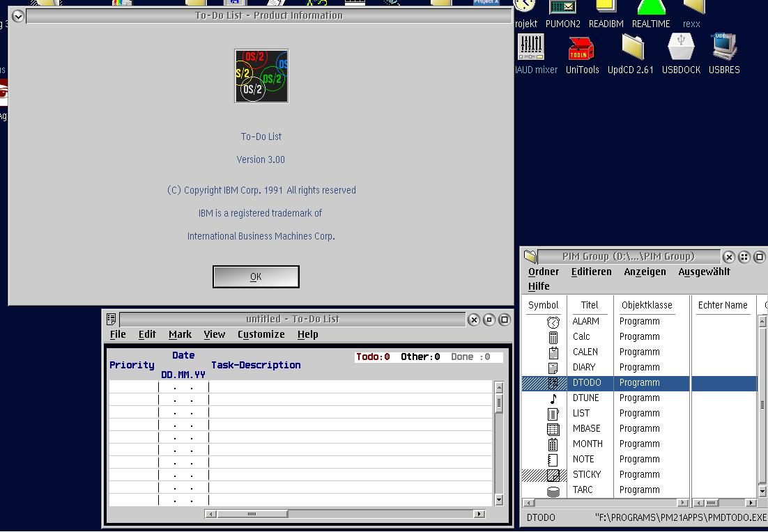Viewport: 768px width, 532px height.
Task: Select the STICKY pad icon in PIM Group
Action: point(553,475)
